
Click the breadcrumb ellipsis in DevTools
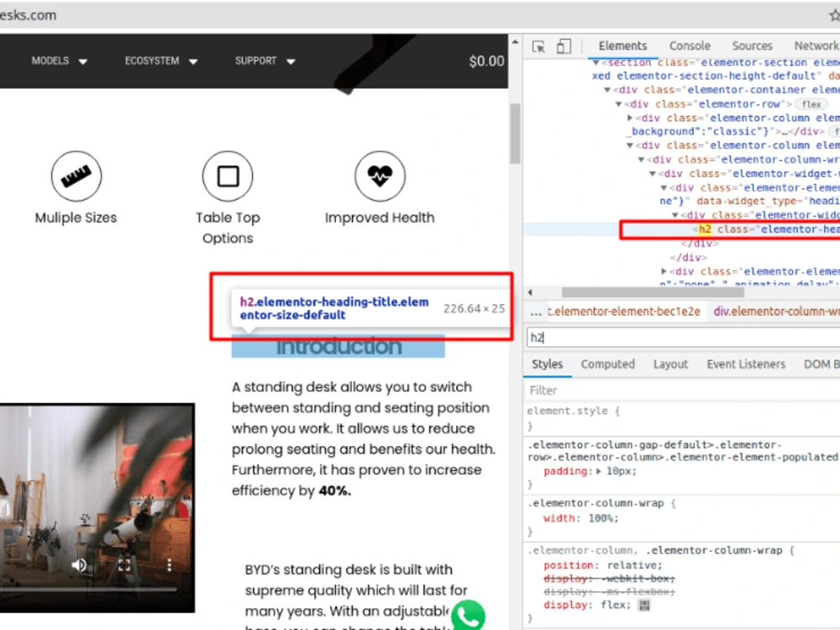pos(536,312)
